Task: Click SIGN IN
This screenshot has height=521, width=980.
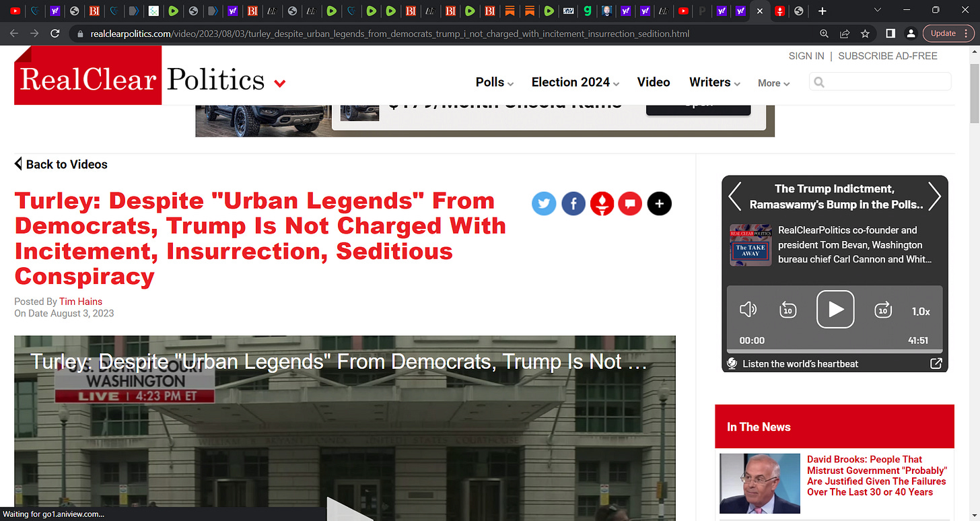Action: click(806, 56)
